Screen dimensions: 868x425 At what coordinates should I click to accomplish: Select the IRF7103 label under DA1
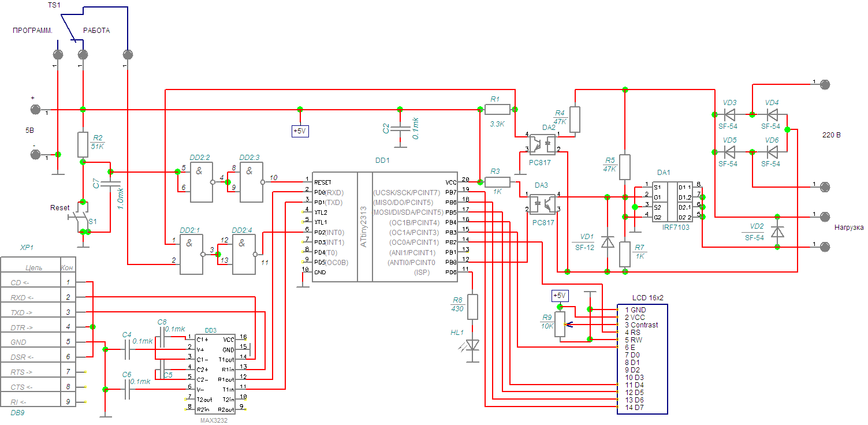click(x=676, y=228)
